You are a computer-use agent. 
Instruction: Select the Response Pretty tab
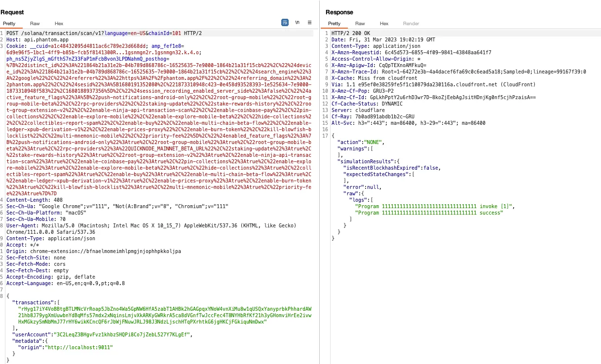tap(334, 23)
